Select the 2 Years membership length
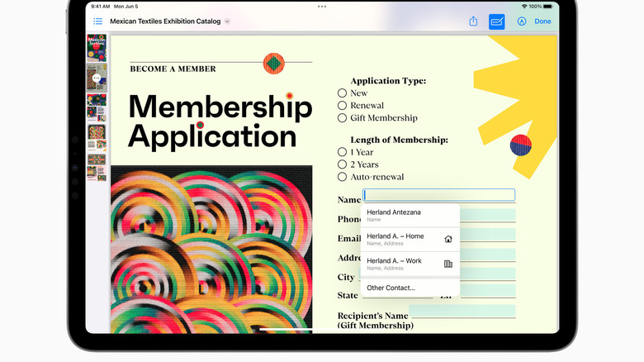 coord(342,164)
